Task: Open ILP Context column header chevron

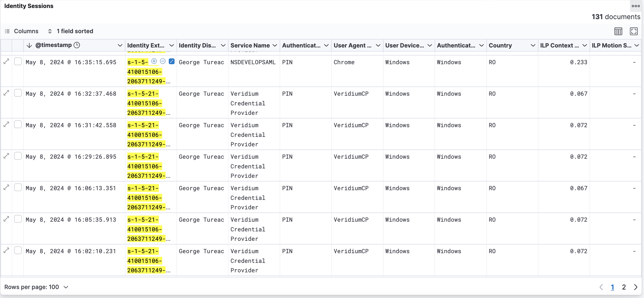Action: [584, 46]
